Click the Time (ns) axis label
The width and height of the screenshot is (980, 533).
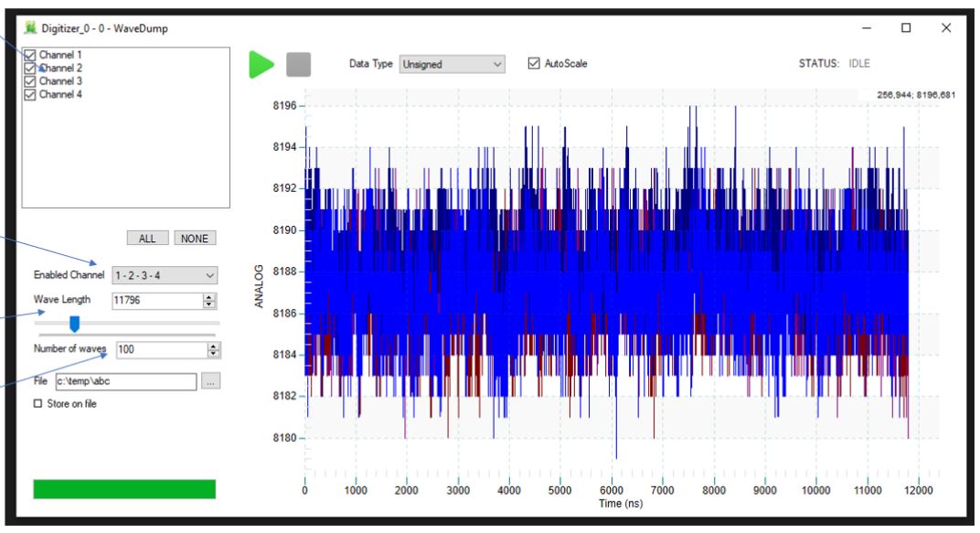tap(621, 504)
